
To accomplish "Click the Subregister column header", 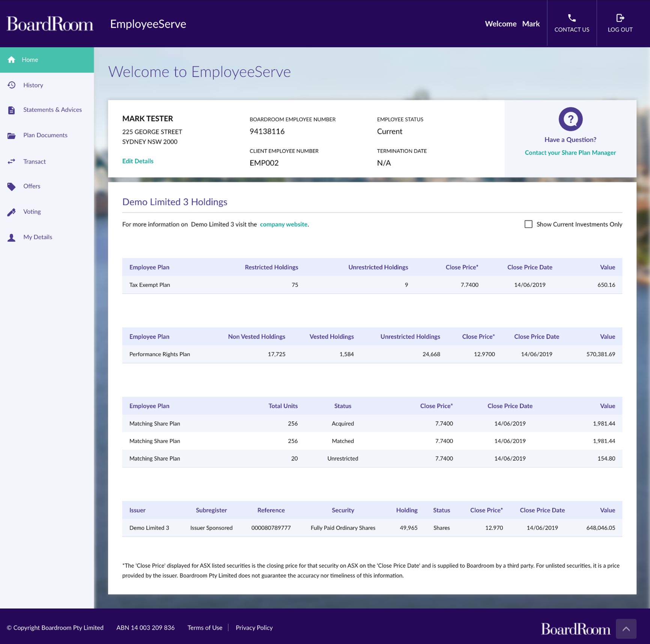I will [x=211, y=510].
